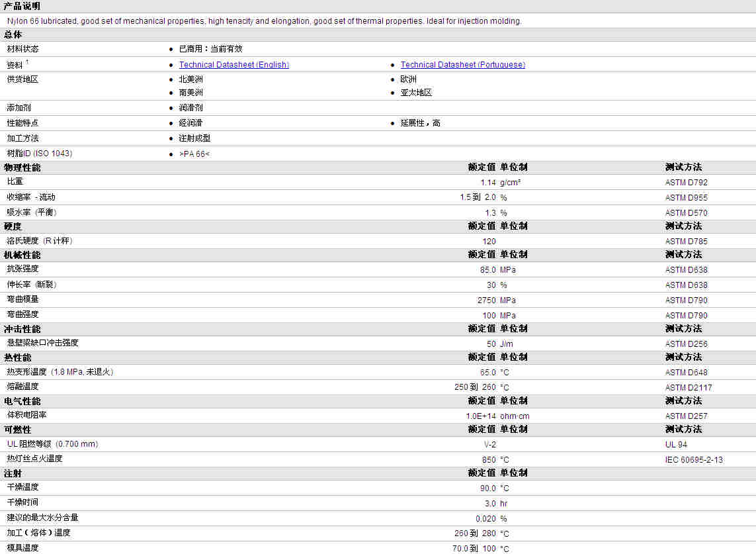The height and width of the screenshot is (554, 756).
Task: Click the 熔融温度 row label
Action: (22, 387)
